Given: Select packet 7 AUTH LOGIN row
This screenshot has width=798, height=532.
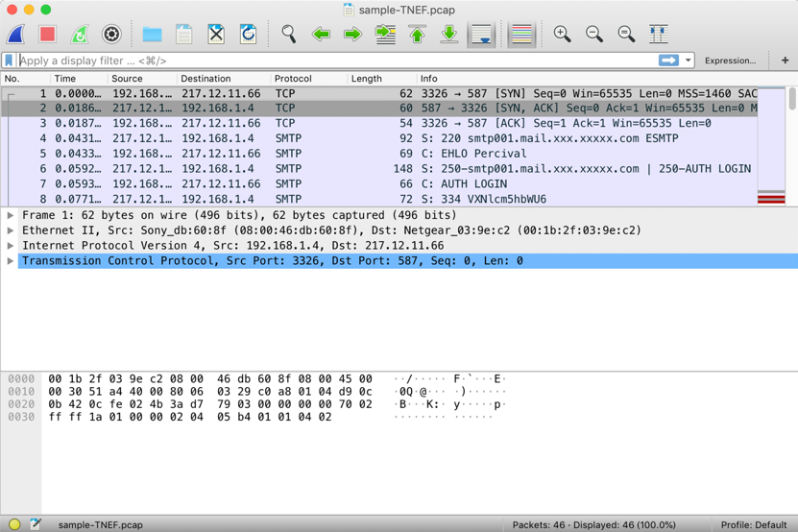Looking at the screenshot, I should (x=379, y=184).
